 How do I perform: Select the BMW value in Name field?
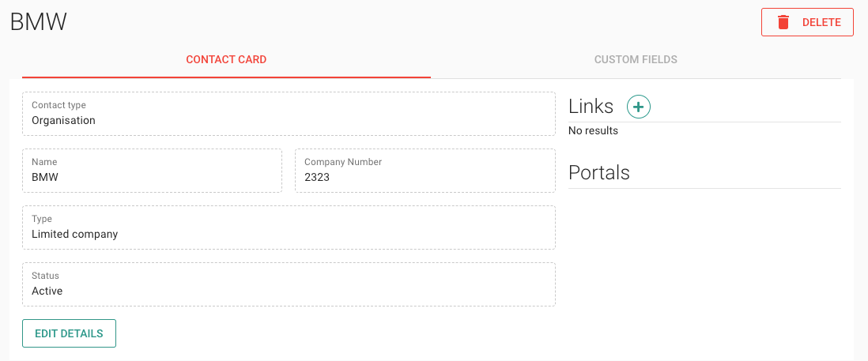pos(45,178)
